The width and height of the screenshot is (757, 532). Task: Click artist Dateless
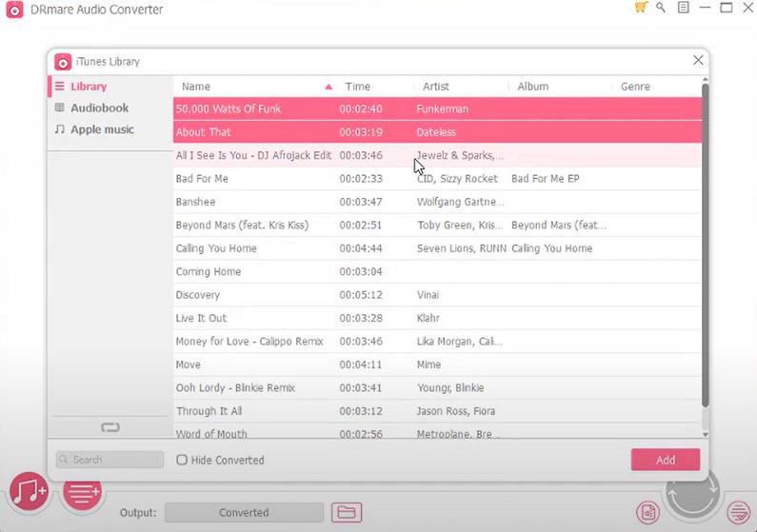(436, 132)
